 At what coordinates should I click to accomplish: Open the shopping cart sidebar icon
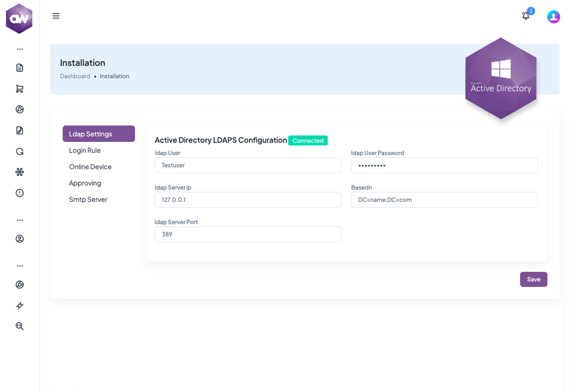click(x=19, y=89)
